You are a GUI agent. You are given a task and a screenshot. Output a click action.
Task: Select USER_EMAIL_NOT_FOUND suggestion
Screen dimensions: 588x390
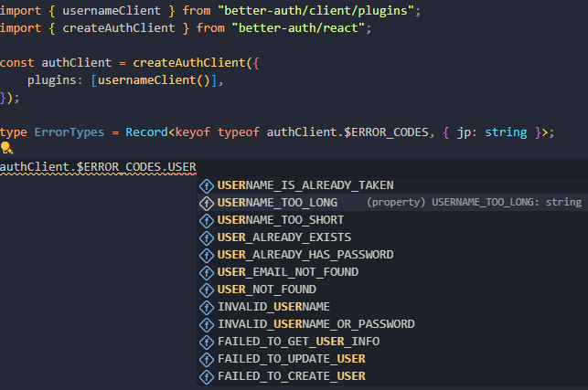(x=392, y=272)
